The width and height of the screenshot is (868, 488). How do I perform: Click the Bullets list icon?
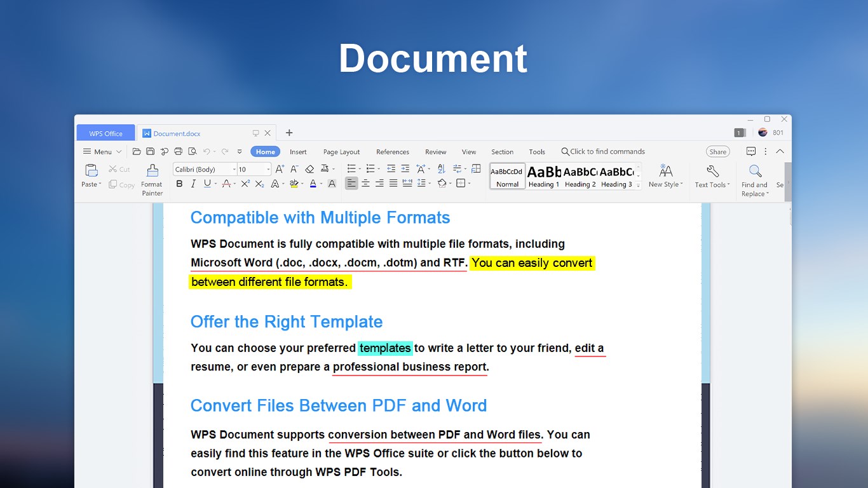coord(351,168)
